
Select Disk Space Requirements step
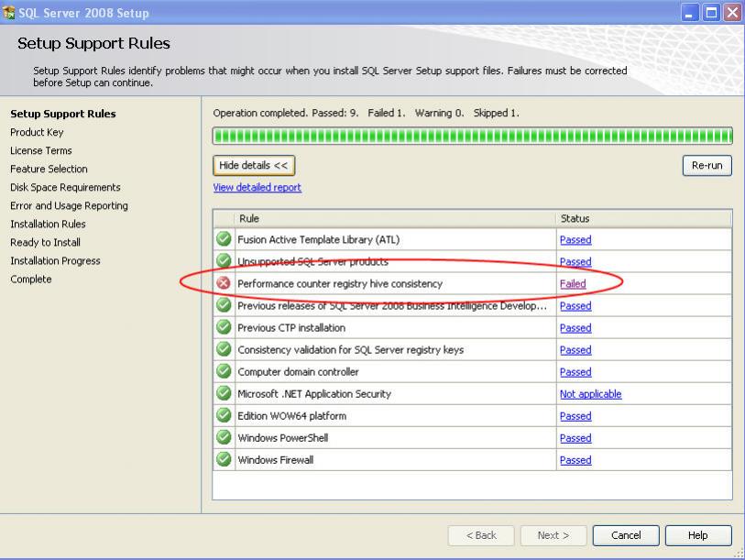click(x=65, y=187)
